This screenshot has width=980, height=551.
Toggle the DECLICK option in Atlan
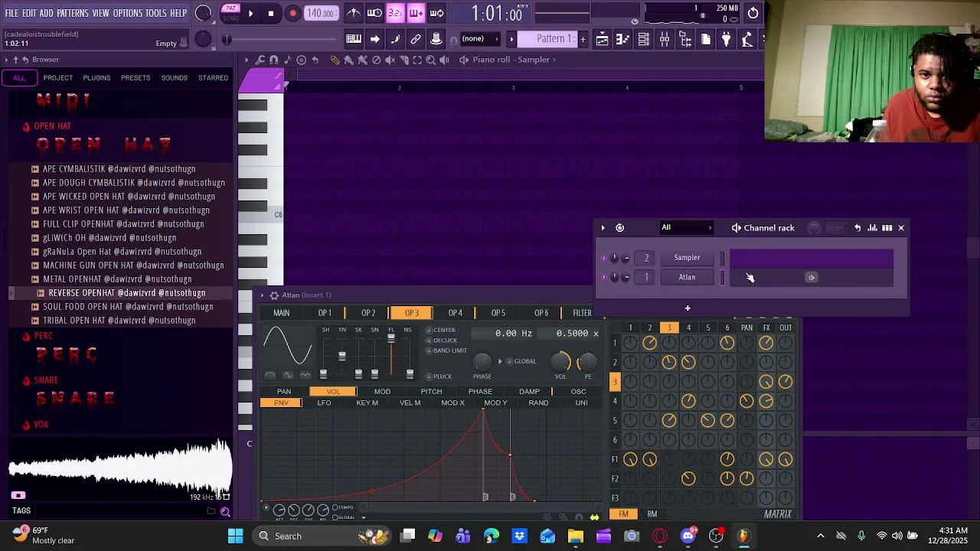[x=442, y=341]
